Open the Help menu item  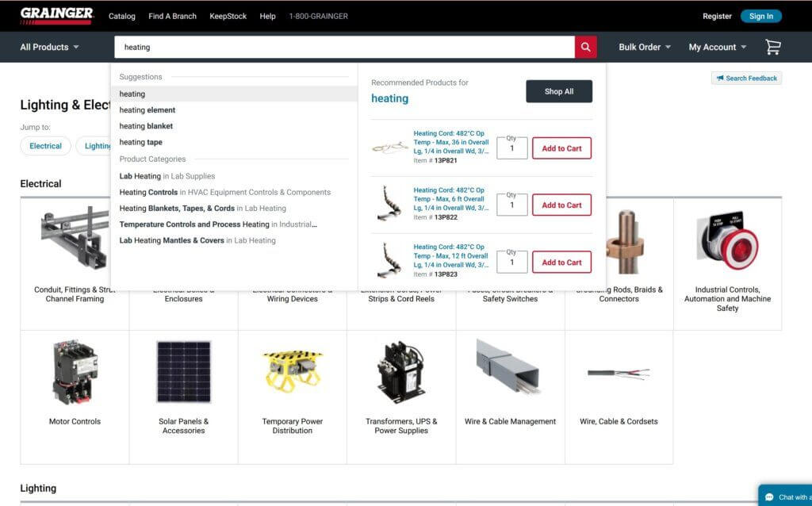tap(268, 16)
